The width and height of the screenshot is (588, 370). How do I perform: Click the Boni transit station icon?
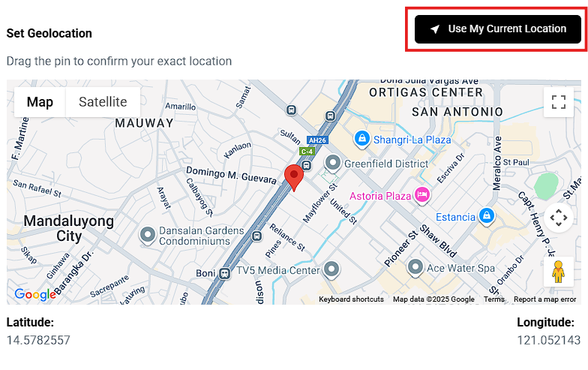click(223, 272)
